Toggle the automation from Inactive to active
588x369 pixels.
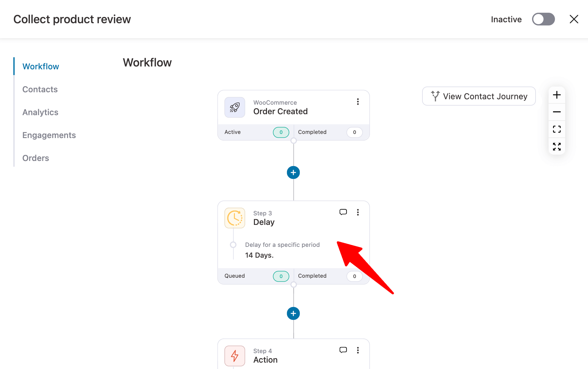click(543, 19)
